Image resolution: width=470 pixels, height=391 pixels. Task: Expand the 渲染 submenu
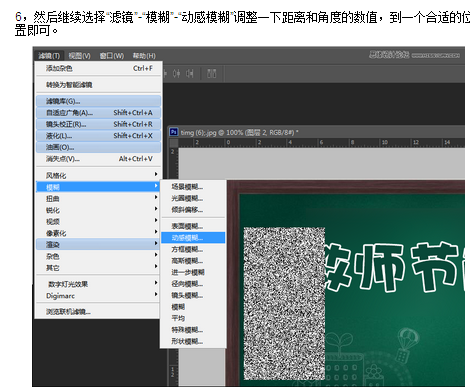click(98, 244)
